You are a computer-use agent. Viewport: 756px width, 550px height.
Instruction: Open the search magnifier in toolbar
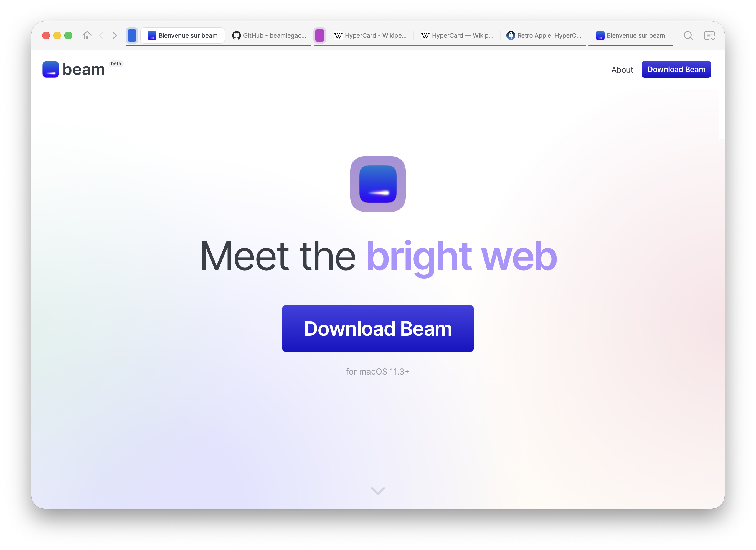coord(688,35)
